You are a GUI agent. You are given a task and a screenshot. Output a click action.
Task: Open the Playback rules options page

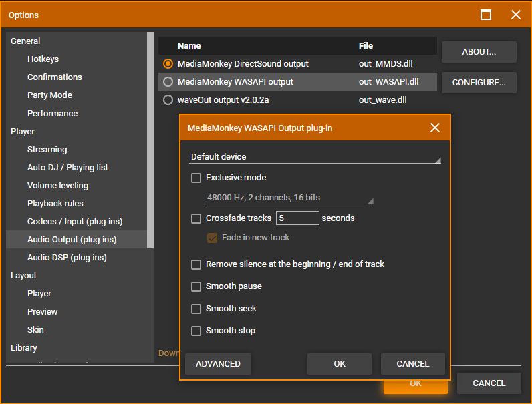coord(55,204)
